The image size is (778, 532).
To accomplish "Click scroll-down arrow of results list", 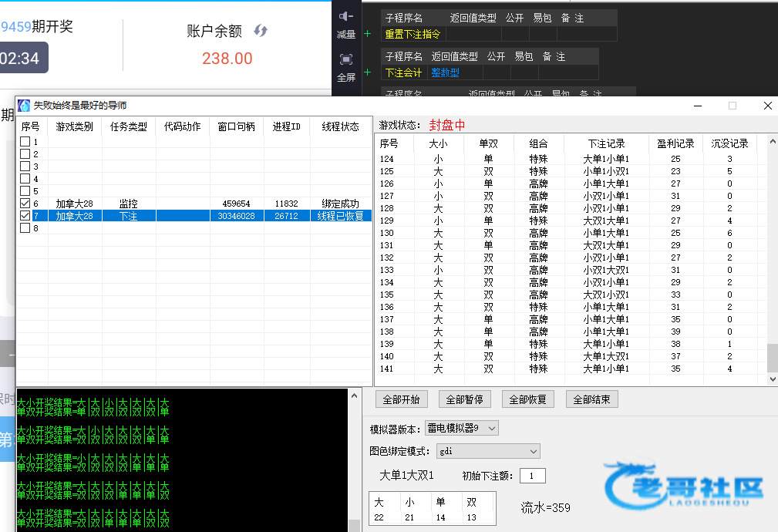I will (x=772, y=379).
